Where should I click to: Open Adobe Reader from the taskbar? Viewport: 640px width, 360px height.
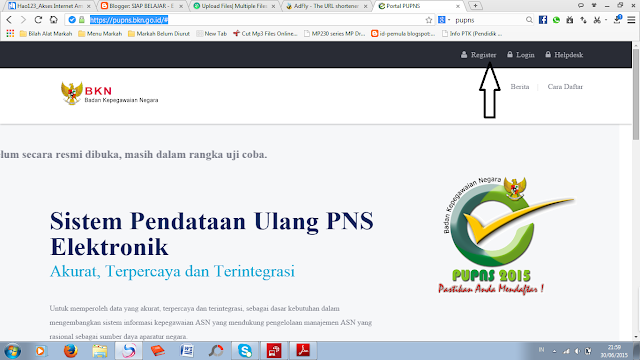coord(303,351)
